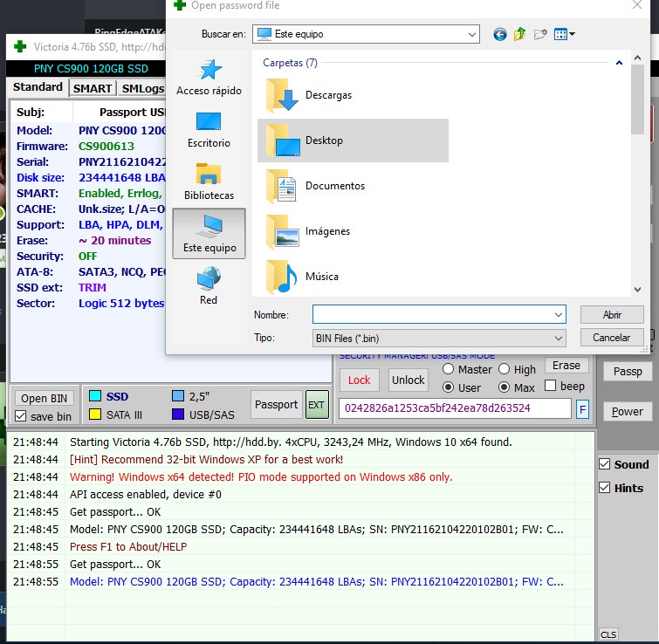Click the green EXT passport button
Screen dimensions: 659x644
pos(317,405)
